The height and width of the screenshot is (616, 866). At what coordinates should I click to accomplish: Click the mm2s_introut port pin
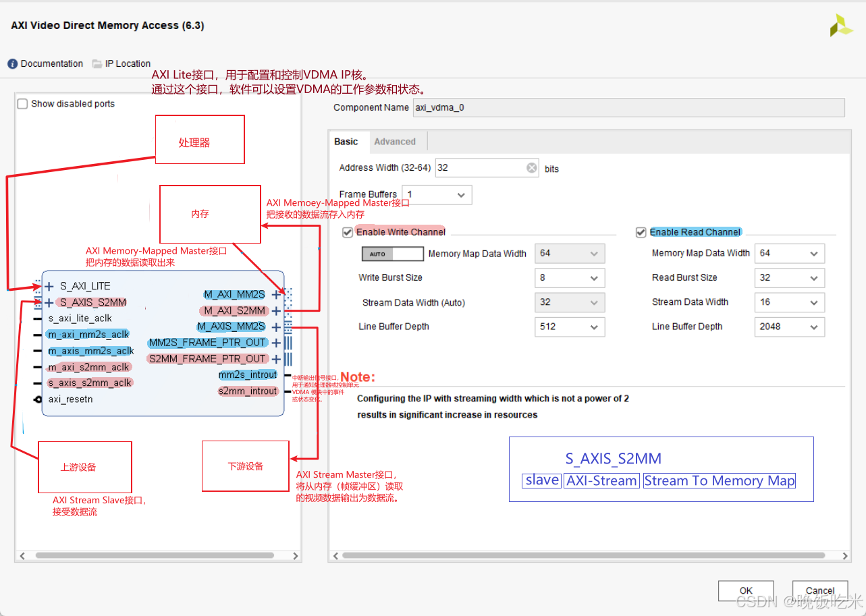click(x=248, y=374)
